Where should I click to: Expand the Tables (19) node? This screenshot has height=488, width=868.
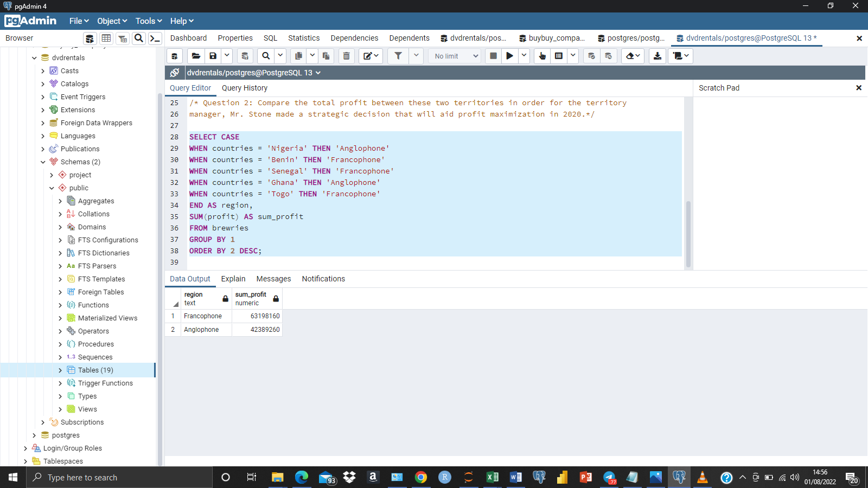(x=61, y=370)
